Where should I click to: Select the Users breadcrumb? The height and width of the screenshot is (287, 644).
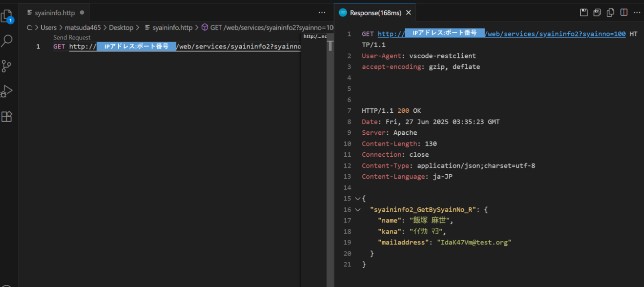pos(48,27)
